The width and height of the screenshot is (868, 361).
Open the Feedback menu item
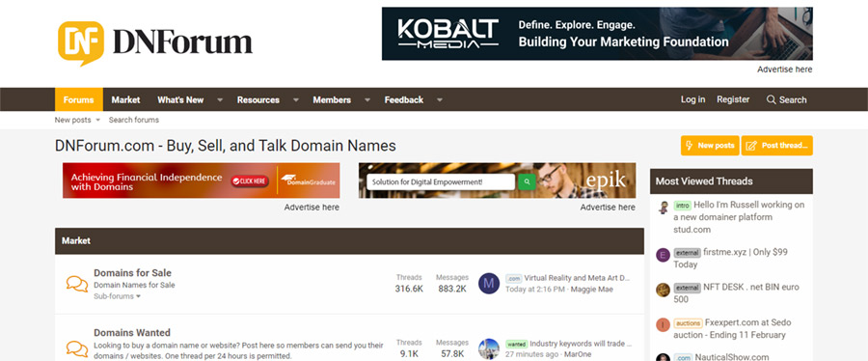point(403,99)
